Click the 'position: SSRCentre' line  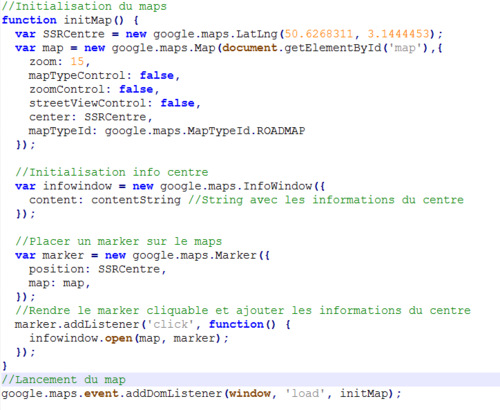97,269
